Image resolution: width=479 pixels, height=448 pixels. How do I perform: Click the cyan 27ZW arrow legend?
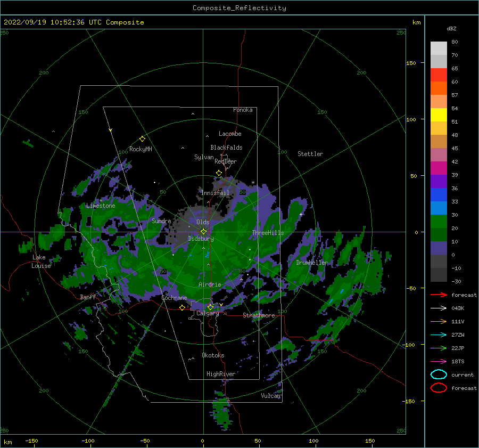coord(439,335)
